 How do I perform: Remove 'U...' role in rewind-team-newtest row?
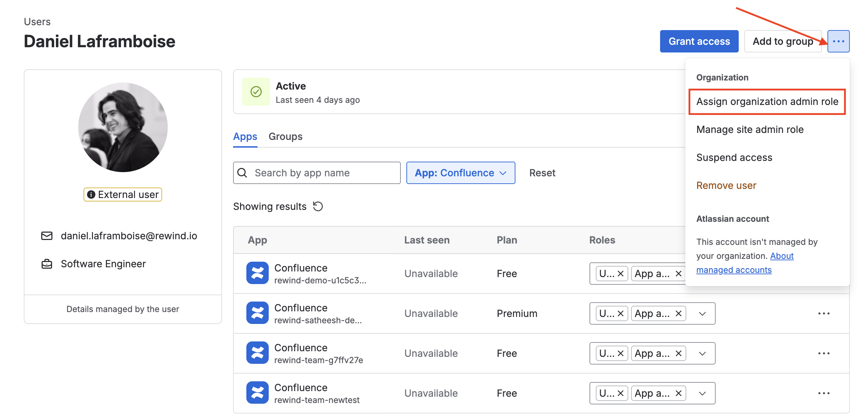621,393
